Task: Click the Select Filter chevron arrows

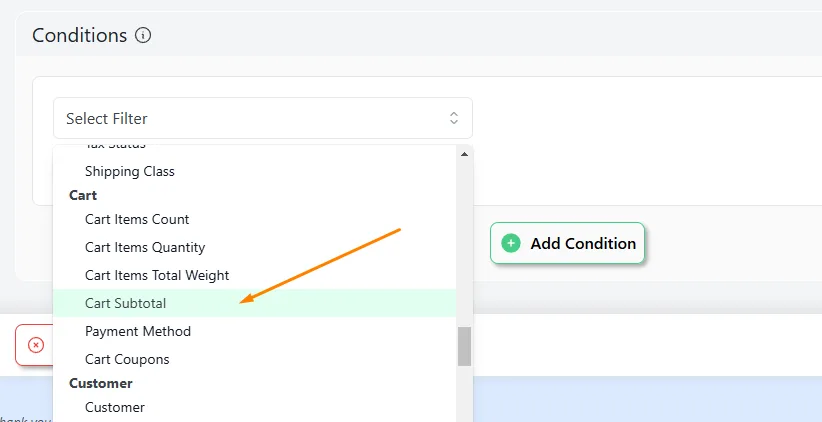Action: point(453,118)
